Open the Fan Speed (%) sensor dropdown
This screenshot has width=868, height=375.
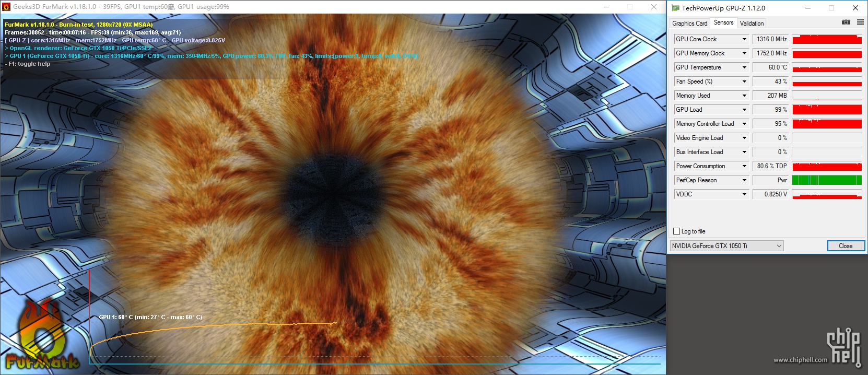click(x=744, y=81)
